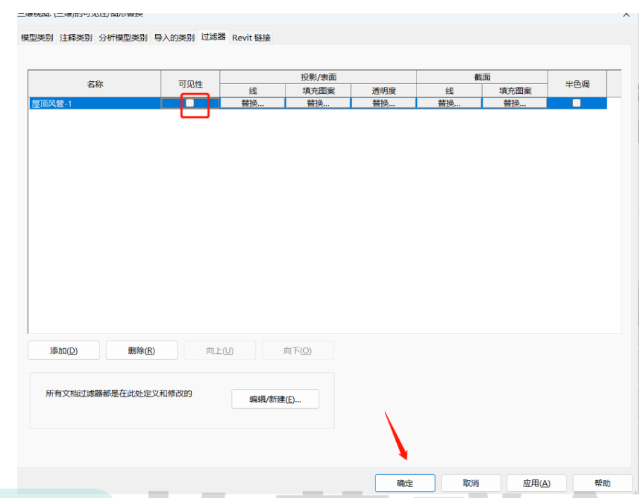Click the 向上(U) button
Viewport: 639px width, 498px height.
pyautogui.click(x=220, y=350)
